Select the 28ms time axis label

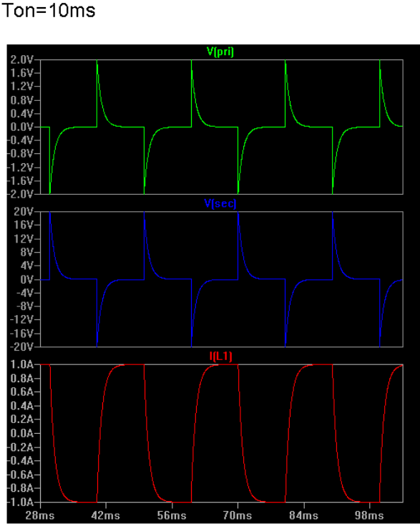point(40,515)
